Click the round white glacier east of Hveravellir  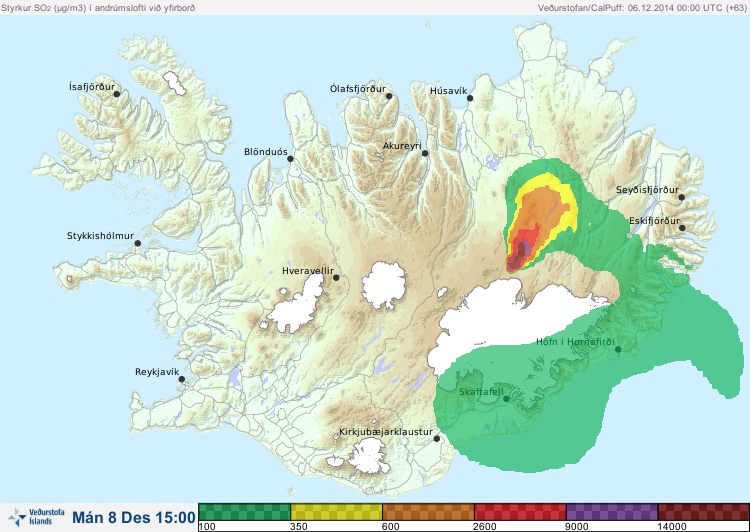tap(384, 285)
